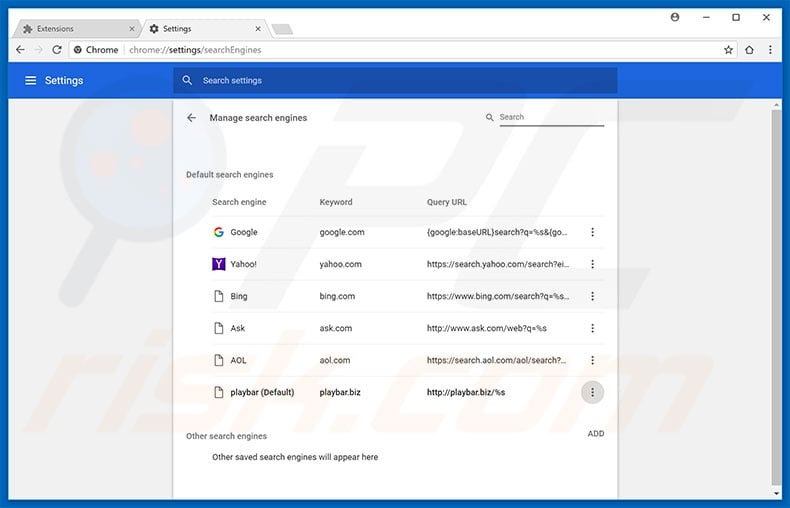Open the Settings hamburger menu

(x=31, y=81)
